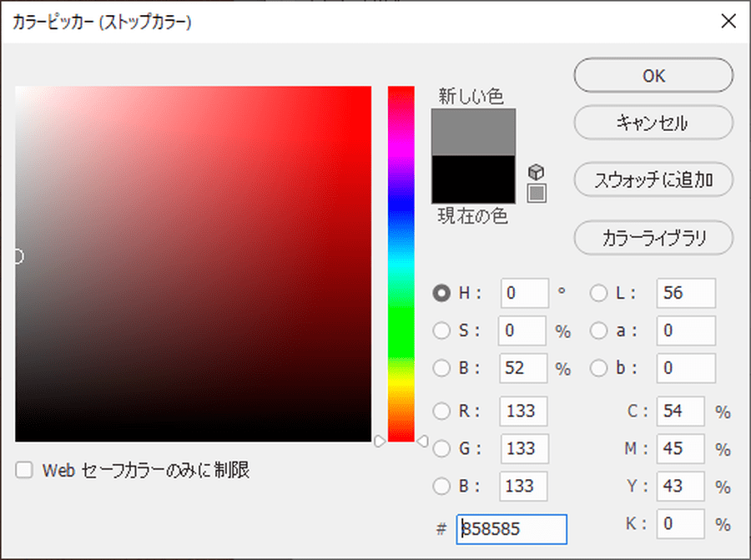
Task: Select the Lab a radio button
Action: (x=598, y=330)
